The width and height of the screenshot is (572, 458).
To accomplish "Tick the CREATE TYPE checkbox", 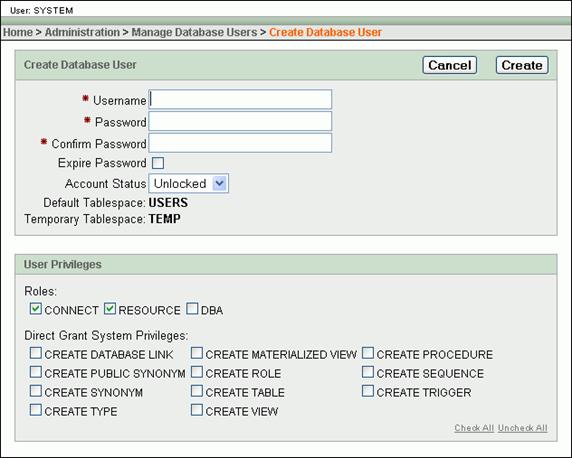I will 36,410.
